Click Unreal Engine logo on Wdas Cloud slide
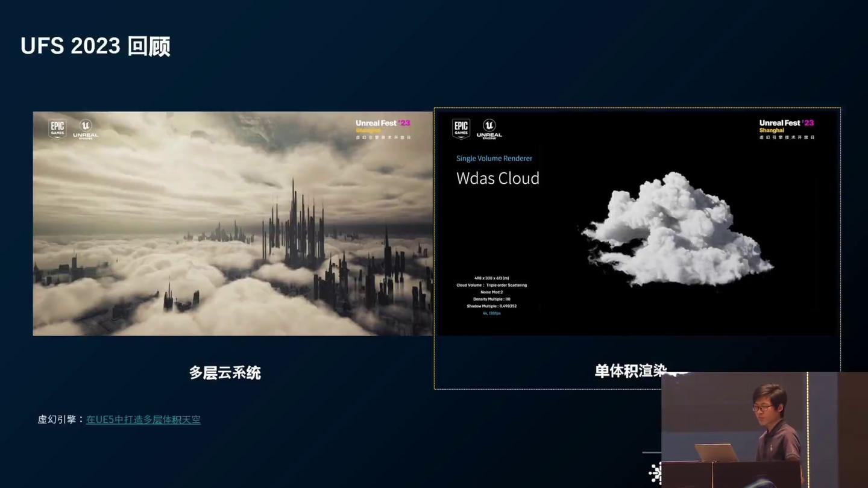This screenshot has height=488, width=868. click(489, 129)
